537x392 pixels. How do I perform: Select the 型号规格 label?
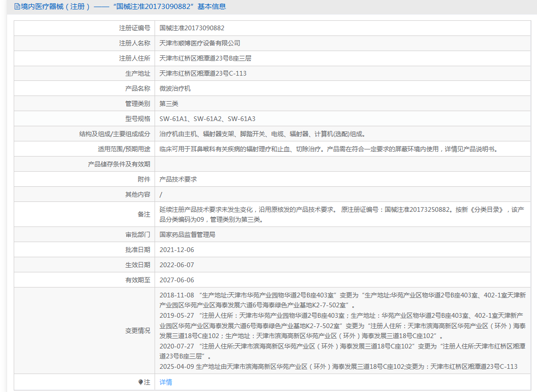tap(138, 119)
